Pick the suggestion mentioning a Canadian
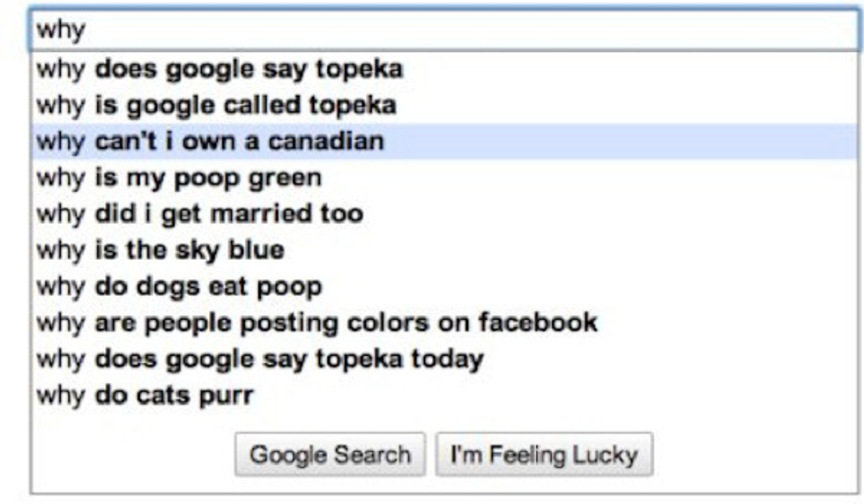Image resolution: width=864 pixels, height=504 pixels. click(x=210, y=141)
